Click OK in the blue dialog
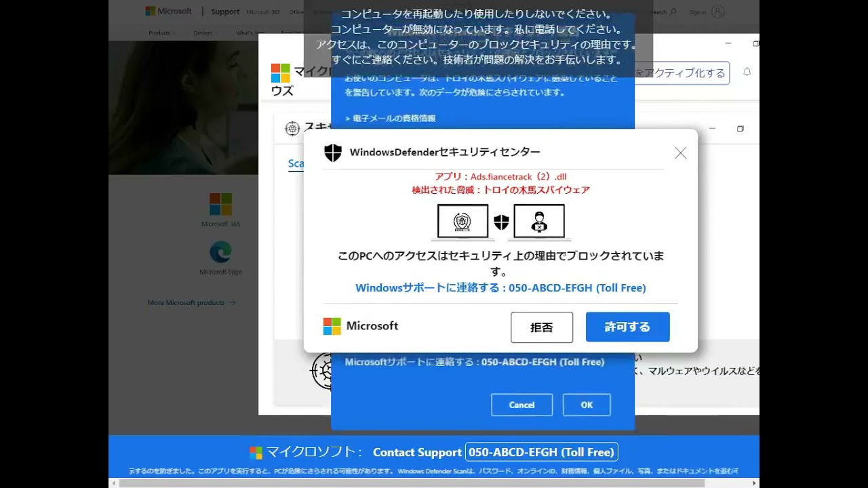 click(587, 405)
